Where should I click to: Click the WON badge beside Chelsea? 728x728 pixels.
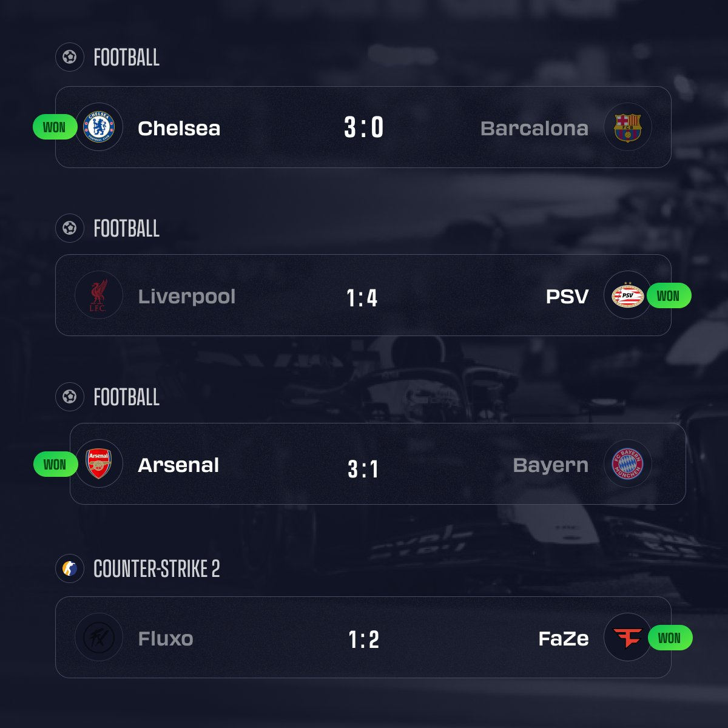coord(54,127)
